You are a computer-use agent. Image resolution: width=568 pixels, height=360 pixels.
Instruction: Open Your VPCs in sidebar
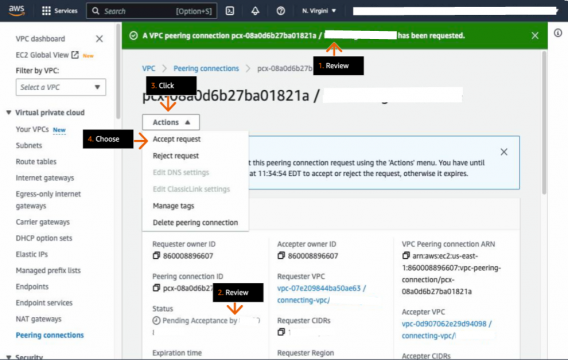tap(32, 129)
